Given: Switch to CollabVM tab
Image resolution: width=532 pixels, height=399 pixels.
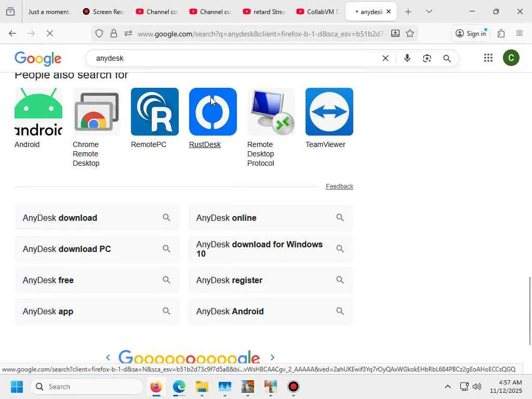Looking at the screenshot, I should [x=317, y=11].
